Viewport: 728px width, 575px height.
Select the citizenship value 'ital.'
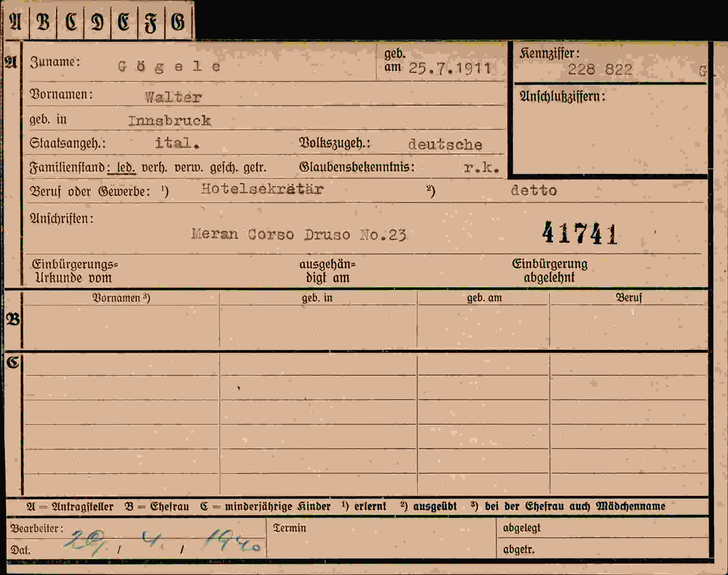(x=177, y=143)
